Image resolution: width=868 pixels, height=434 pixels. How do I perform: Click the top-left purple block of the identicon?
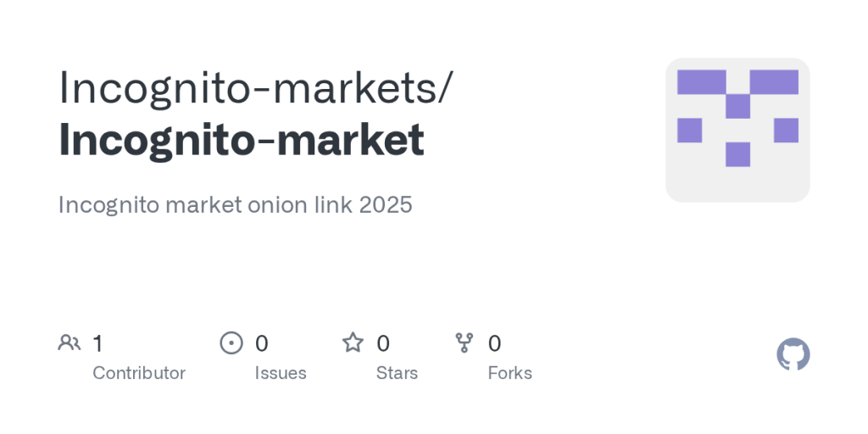tap(701, 82)
